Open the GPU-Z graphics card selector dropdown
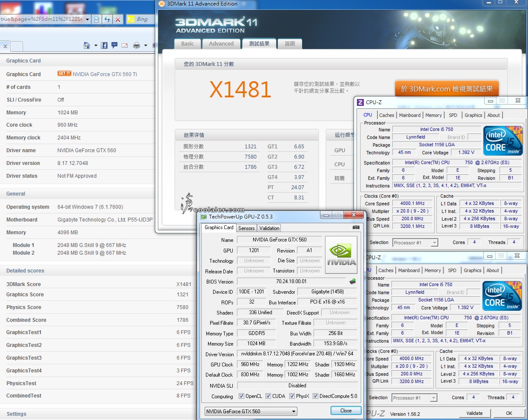 pyautogui.click(x=294, y=411)
